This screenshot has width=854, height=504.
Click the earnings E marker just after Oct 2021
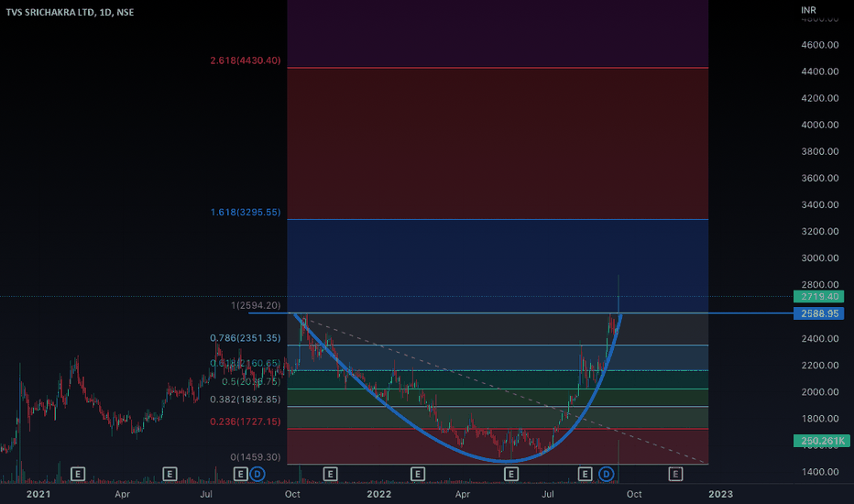point(330,474)
